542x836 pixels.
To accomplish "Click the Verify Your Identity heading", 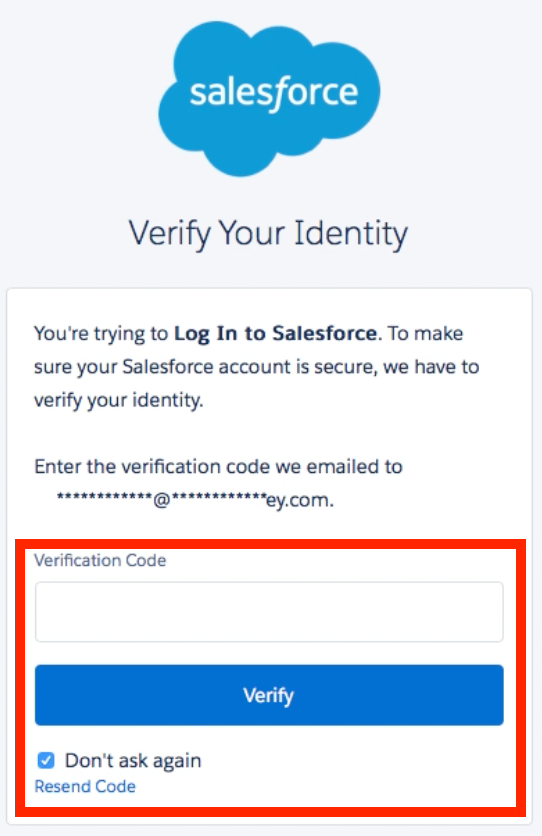I will point(269,234).
